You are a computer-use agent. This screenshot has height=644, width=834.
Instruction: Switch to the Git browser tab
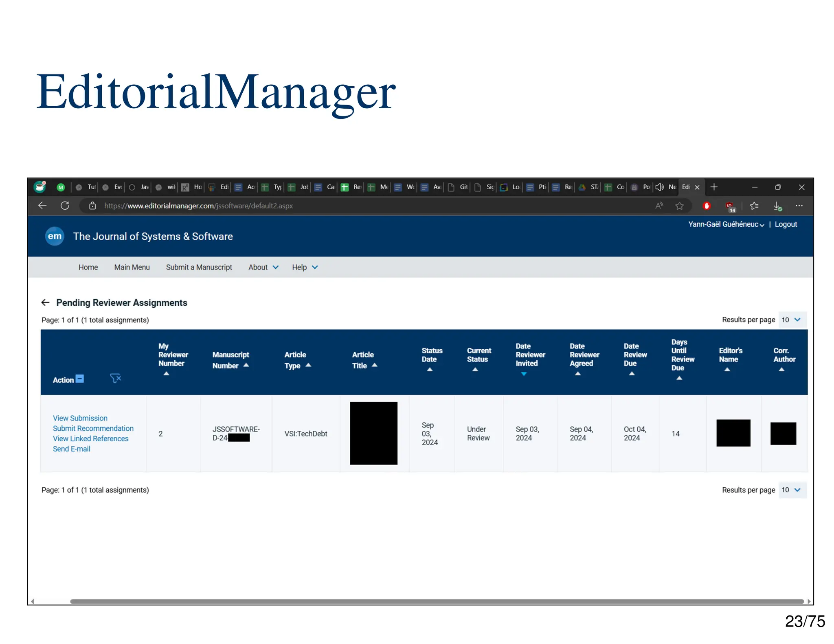[458, 187]
